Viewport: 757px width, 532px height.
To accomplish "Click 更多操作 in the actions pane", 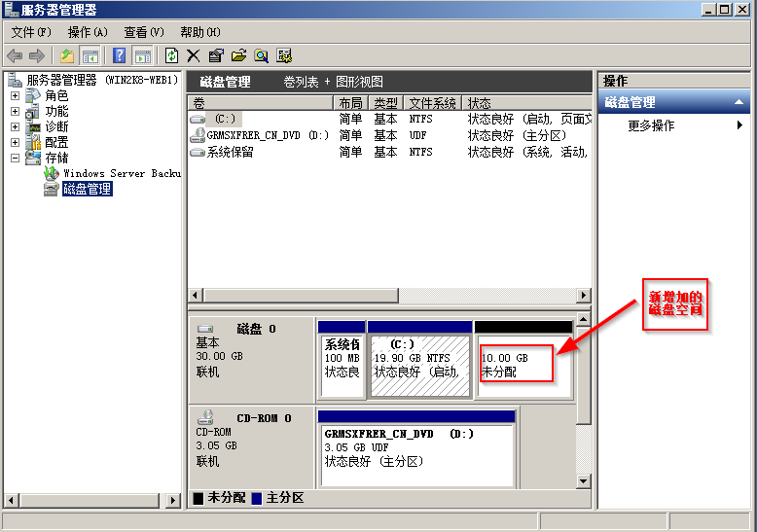I will pyautogui.click(x=651, y=125).
